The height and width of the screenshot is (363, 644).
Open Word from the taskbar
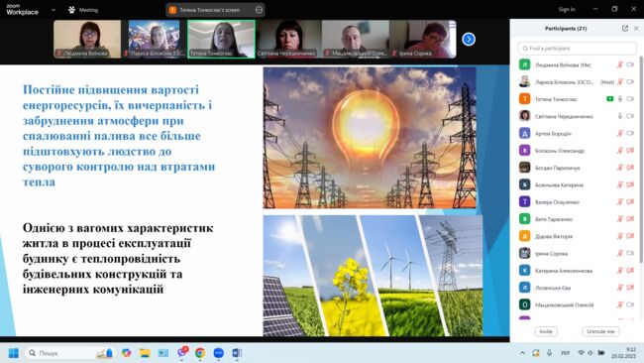click(x=237, y=353)
